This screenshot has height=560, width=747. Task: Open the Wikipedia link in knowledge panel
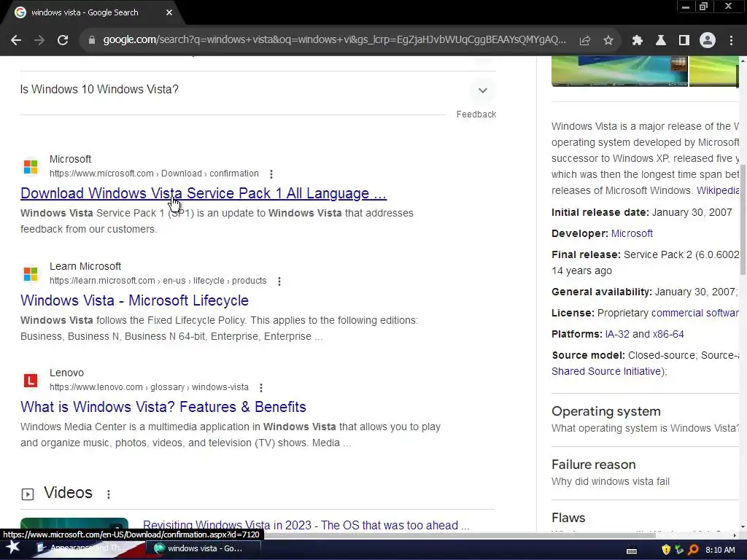click(718, 190)
